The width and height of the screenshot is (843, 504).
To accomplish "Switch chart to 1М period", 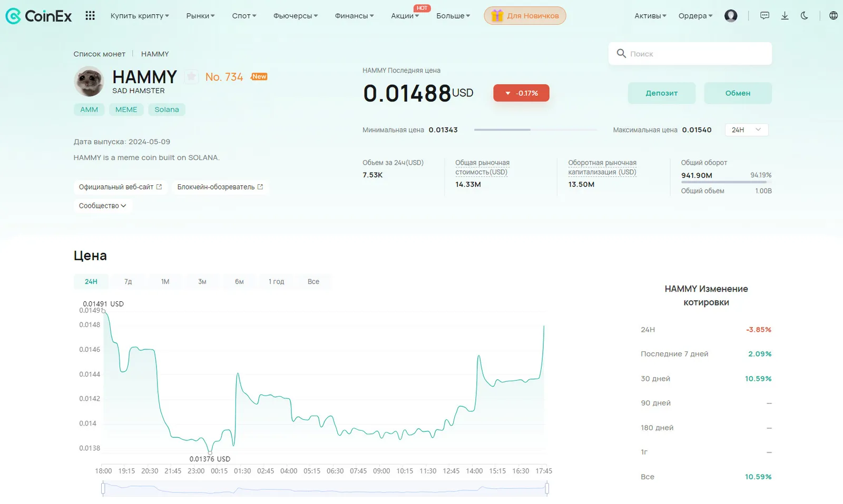I will (x=165, y=281).
